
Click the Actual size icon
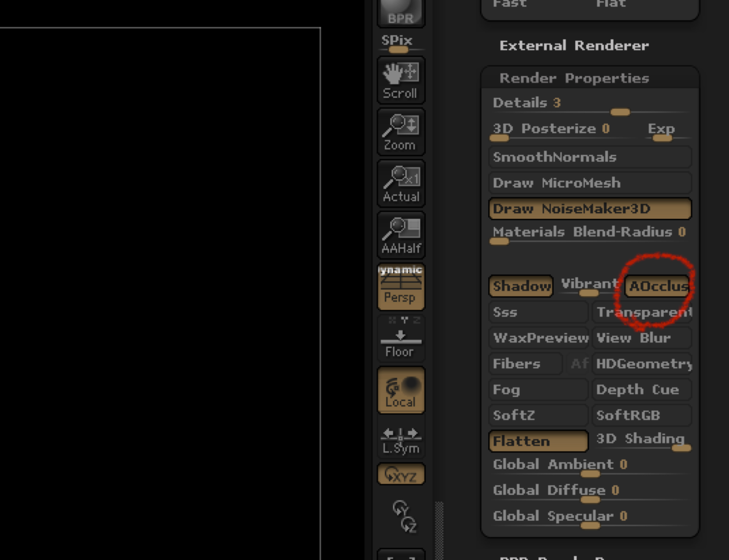coord(401,184)
